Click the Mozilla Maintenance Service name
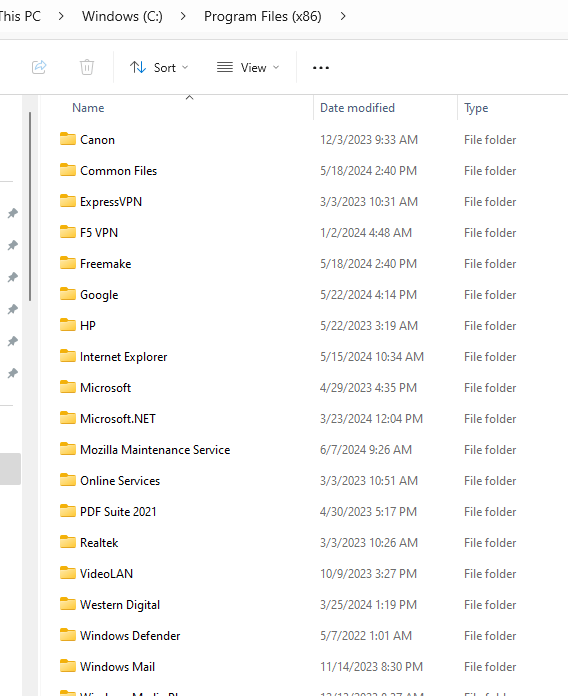The width and height of the screenshot is (568, 696). click(x=155, y=450)
